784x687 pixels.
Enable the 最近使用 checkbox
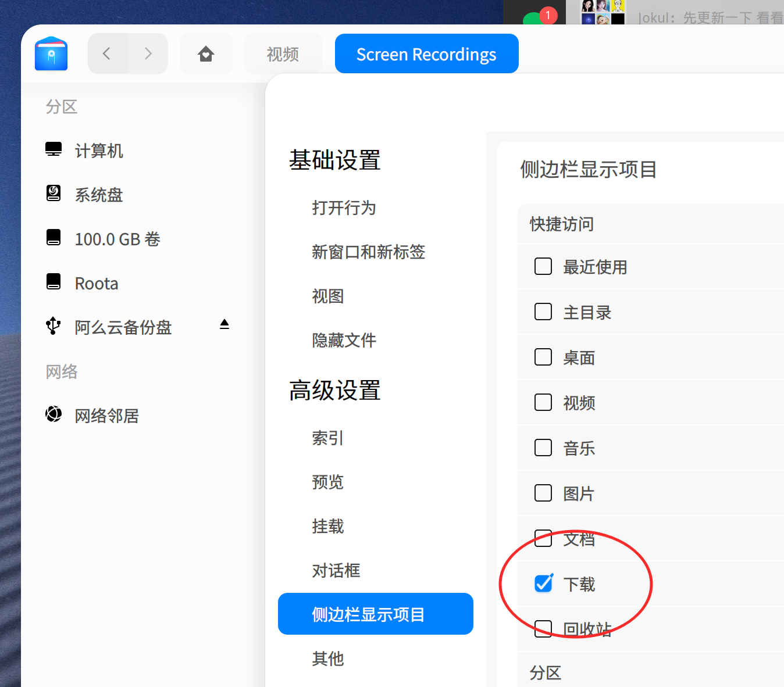pyautogui.click(x=543, y=266)
